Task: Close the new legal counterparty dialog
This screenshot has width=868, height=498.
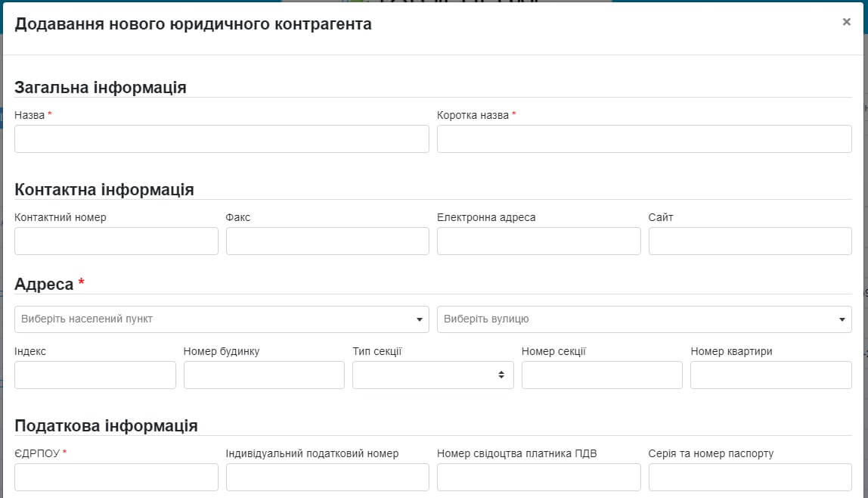Action: [x=846, y=22]
